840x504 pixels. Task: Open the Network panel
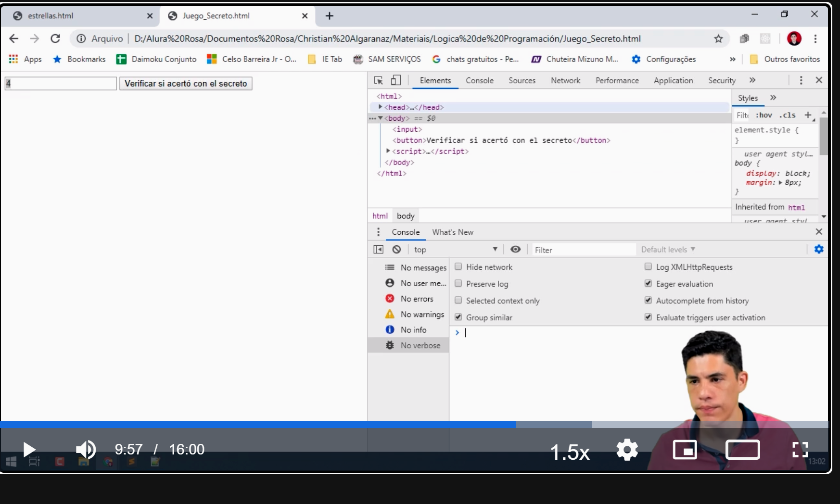(x=566, y=80)
